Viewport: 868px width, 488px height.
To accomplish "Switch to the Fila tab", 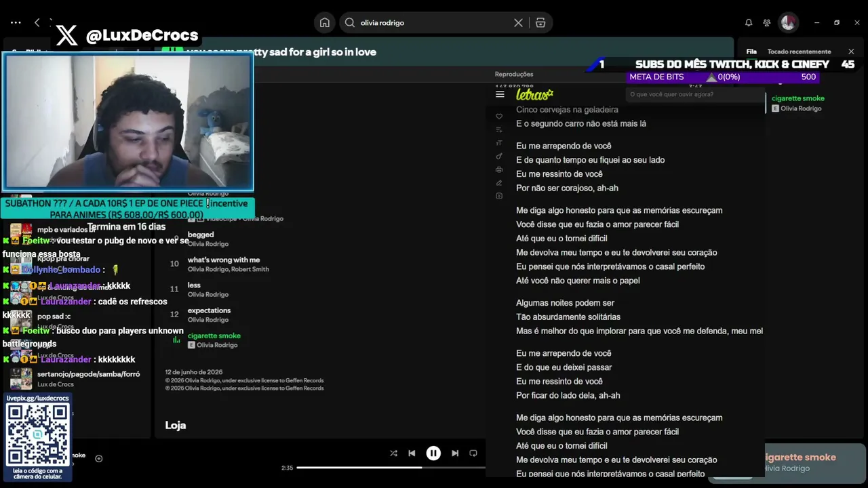I will tap(751, 52).
